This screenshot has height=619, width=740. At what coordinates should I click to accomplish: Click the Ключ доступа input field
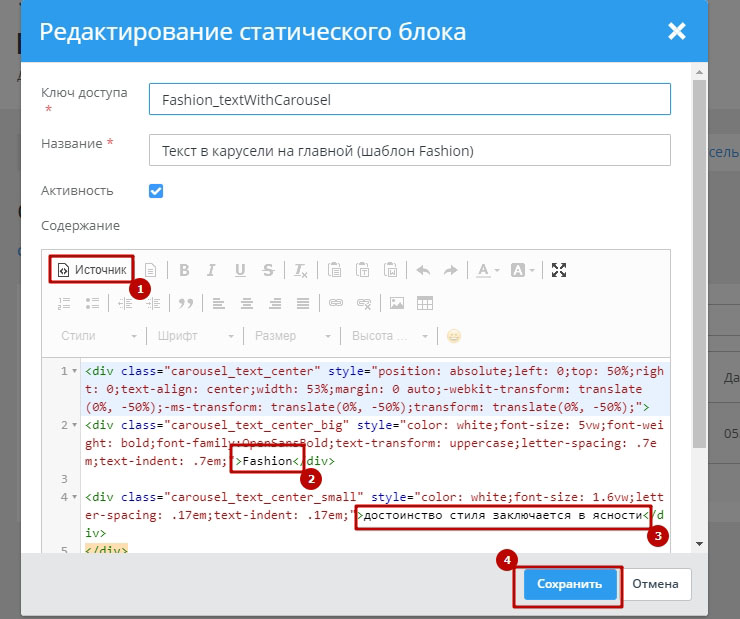(408, 99)
